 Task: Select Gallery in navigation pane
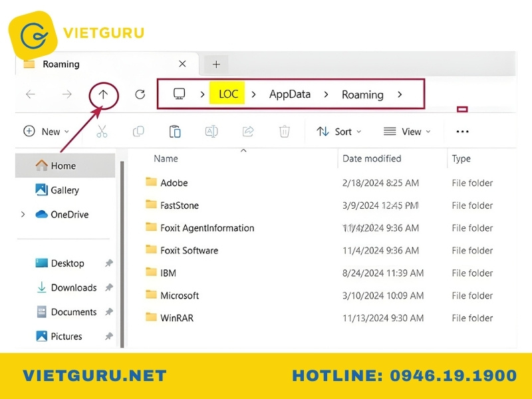57,190
